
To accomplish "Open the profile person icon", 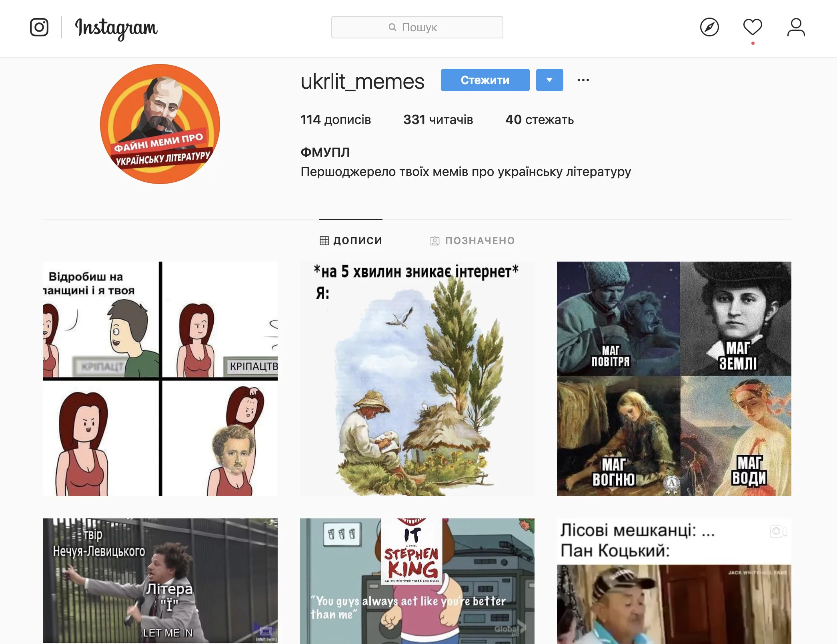I will 796,27.
